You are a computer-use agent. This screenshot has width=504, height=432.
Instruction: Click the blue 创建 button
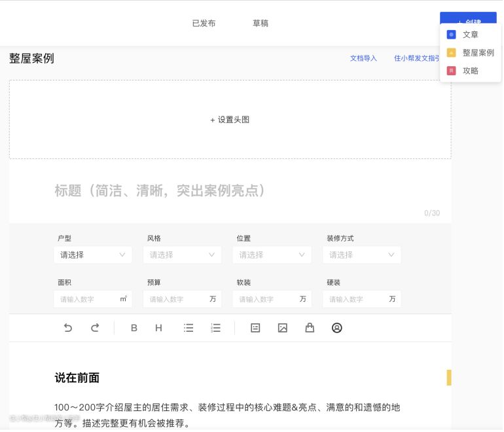(468, 18)
